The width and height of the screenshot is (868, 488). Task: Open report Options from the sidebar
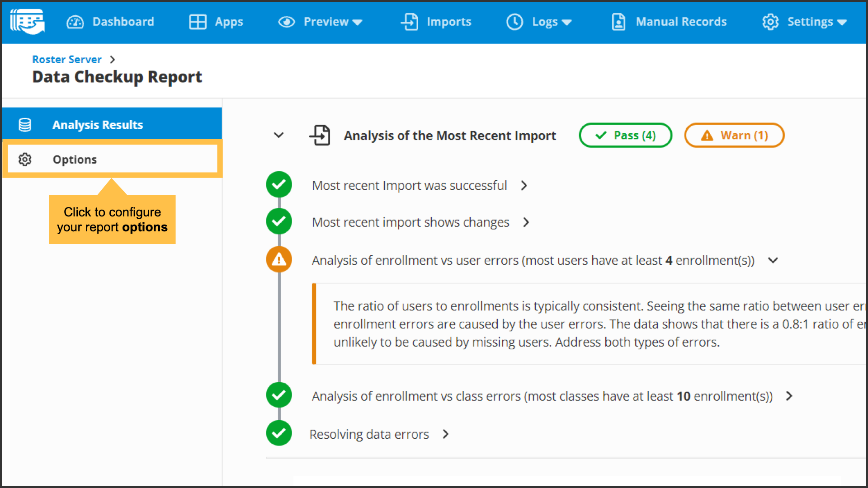tap(75, 159)
